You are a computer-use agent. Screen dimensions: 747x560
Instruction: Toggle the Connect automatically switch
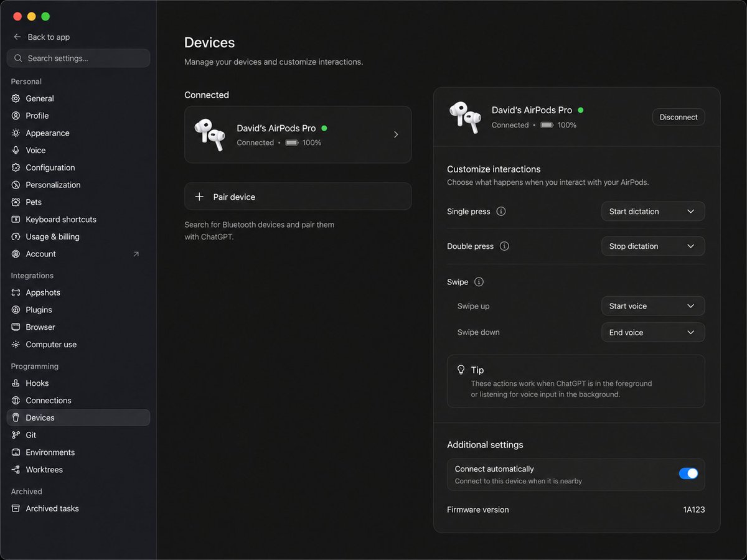pyautogui.click(x=688, y=474)
